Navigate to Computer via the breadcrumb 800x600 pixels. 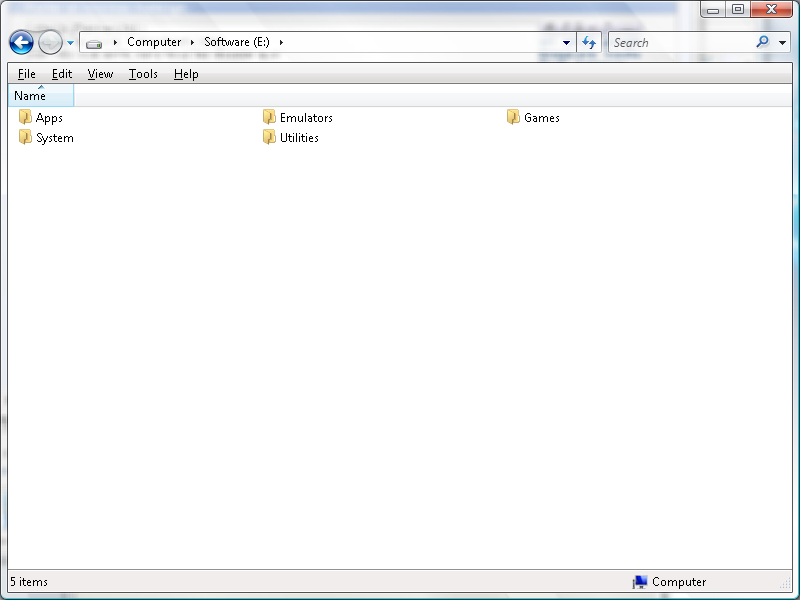(x=154, y=42)
